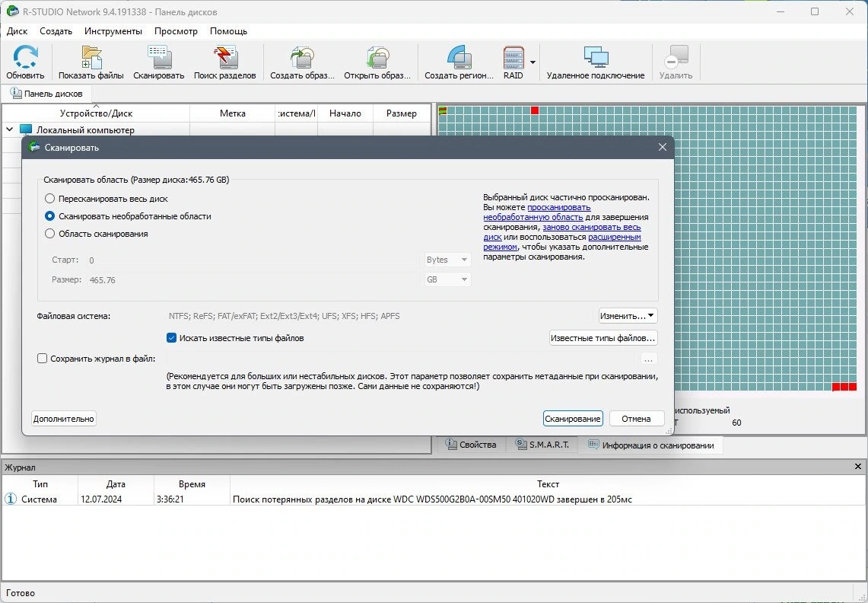Viewport: 868px width, 603px height.
Task: Click the Старт value input field
Action: click(253, 260)
